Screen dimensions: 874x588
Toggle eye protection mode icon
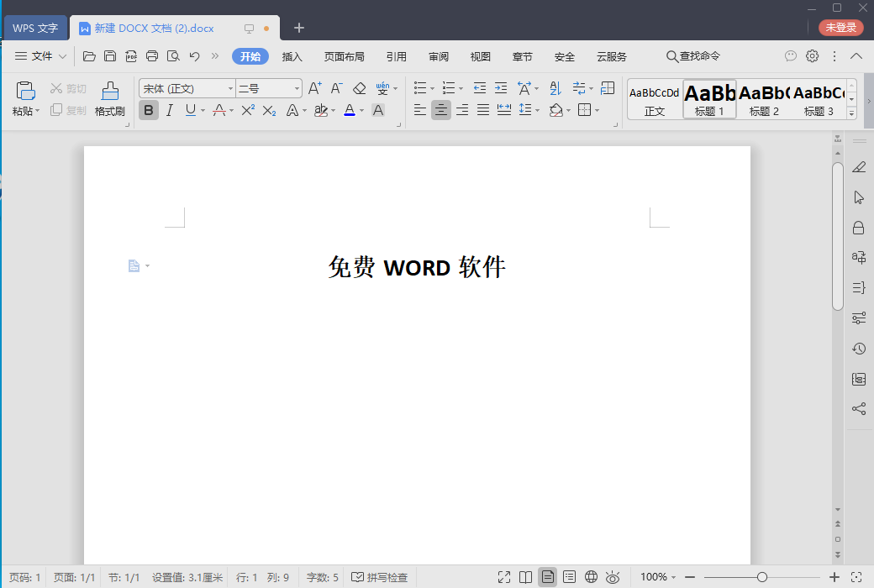pyautogui.click(x=613, y=577)
